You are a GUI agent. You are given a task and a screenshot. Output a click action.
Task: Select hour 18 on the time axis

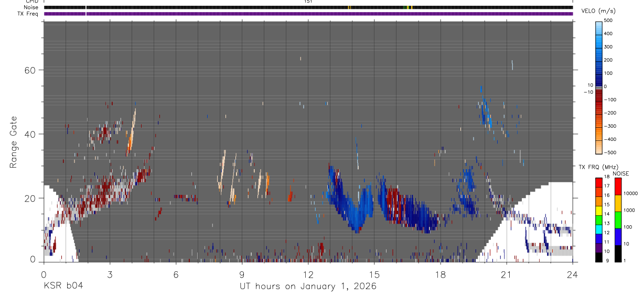[x=440, y=274]
